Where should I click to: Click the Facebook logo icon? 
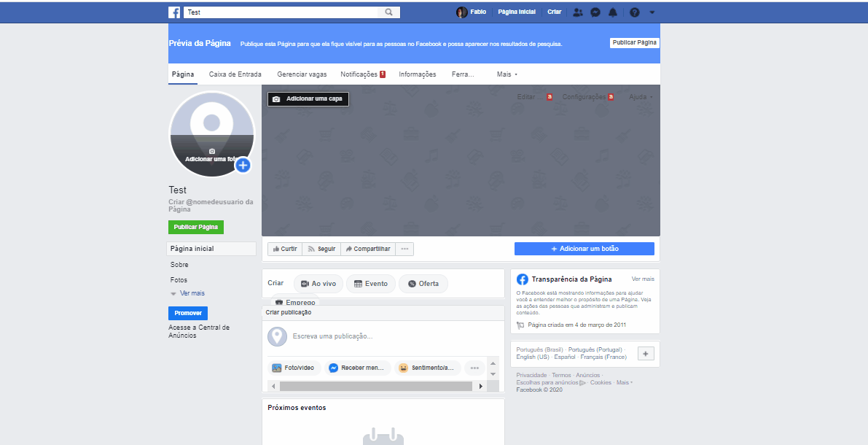click(x=174, y=12)
